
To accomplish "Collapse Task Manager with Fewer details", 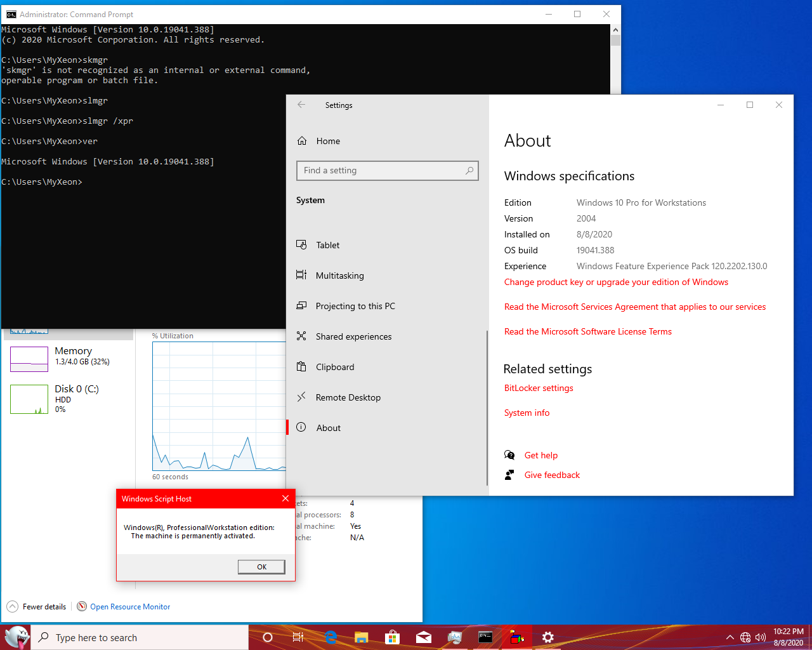I will [x=36, y=607].
